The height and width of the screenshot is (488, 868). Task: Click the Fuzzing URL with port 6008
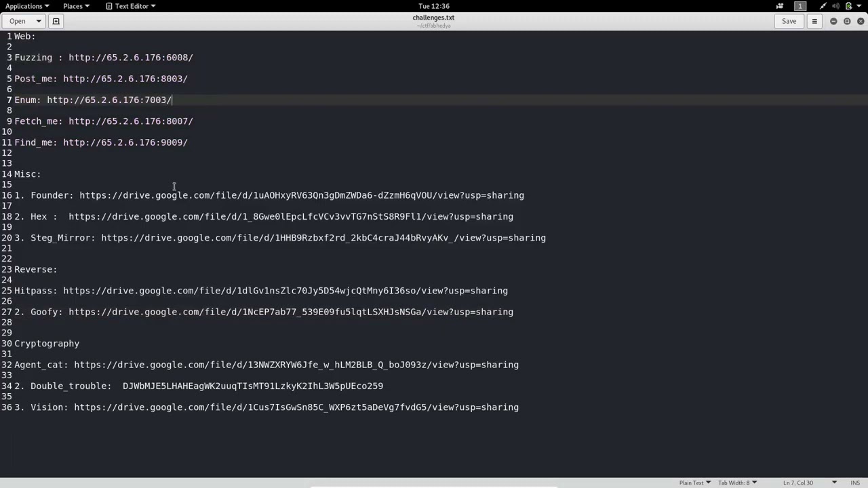(x=131, y=58)
